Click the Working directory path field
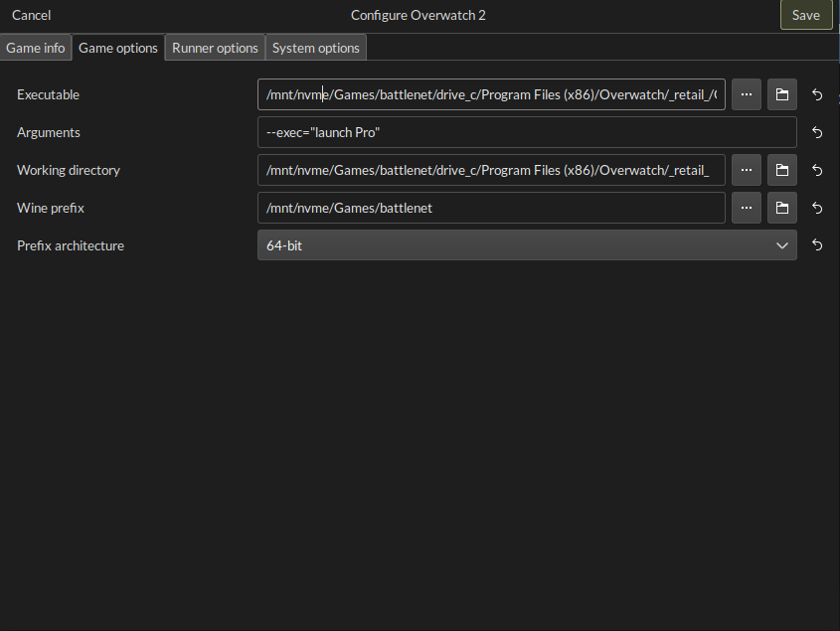Image resolution: width=840 pixels, height=631 pixels. click(491, 170)
